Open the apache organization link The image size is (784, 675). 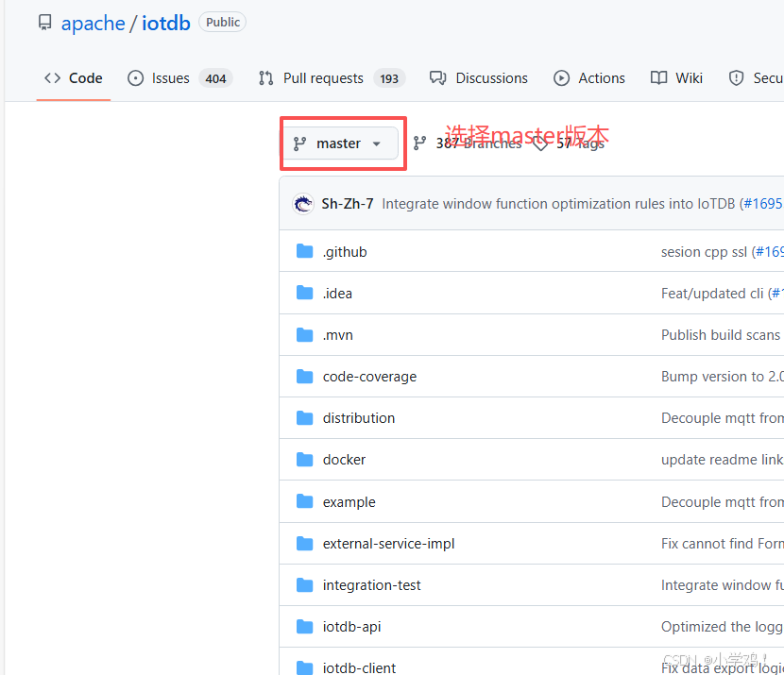93,24
